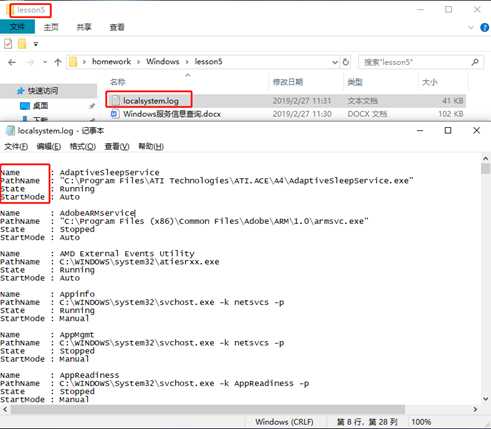Click the atiesrxx.exe path line

[139, 262]
